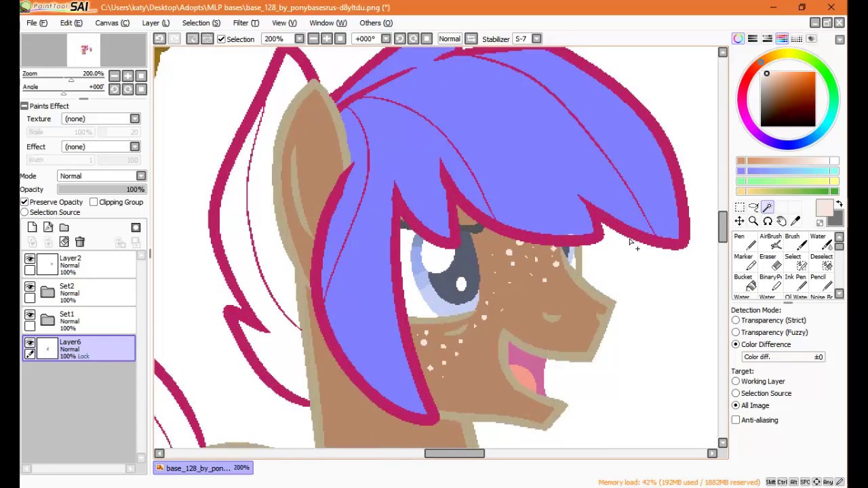
Task: Click the Normal view mode button
Action: (449, 39)
